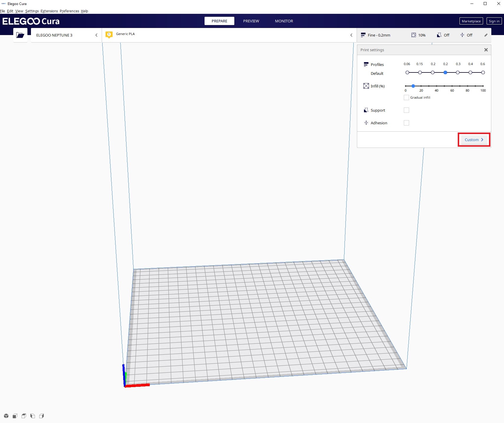This screenshot has width=504, height=423.
Task: Select the 0.4 profile radio point
Action: coord(470,72)
